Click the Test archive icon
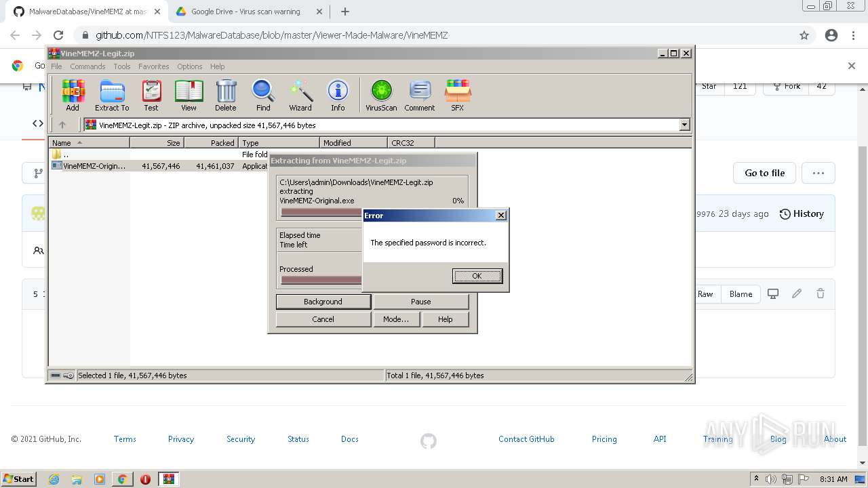 point(151,95)
